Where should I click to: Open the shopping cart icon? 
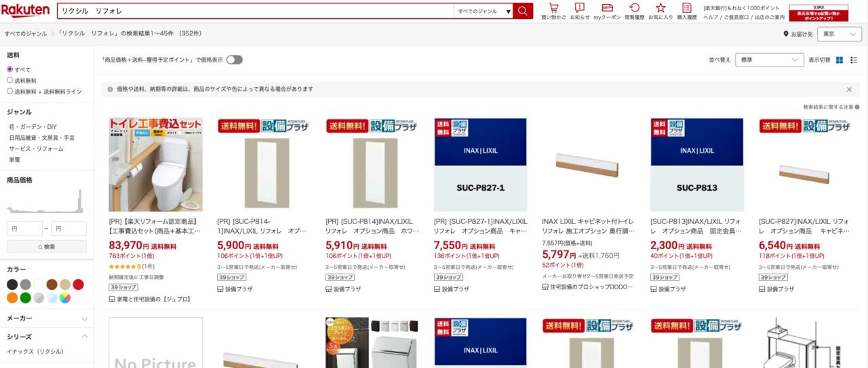pos(553,11)
